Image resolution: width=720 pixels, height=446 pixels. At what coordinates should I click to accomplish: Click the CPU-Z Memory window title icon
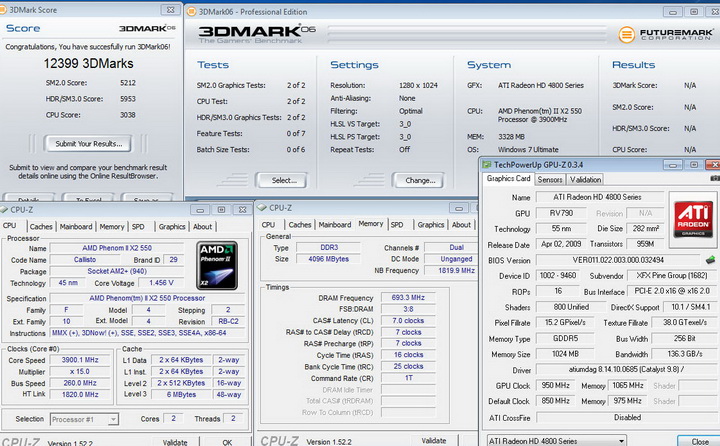click(x=262, y=208)
